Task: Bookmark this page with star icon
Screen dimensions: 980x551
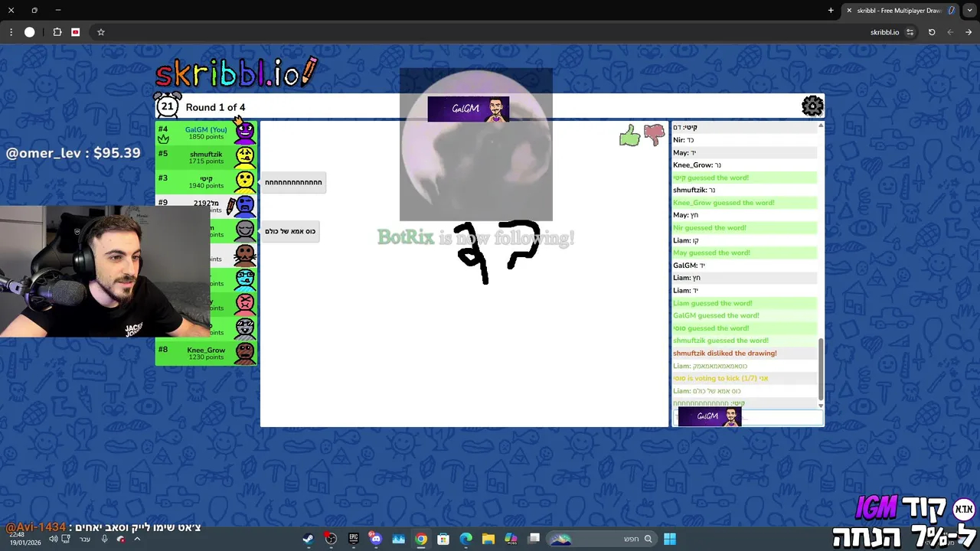Action: [100, 32]
